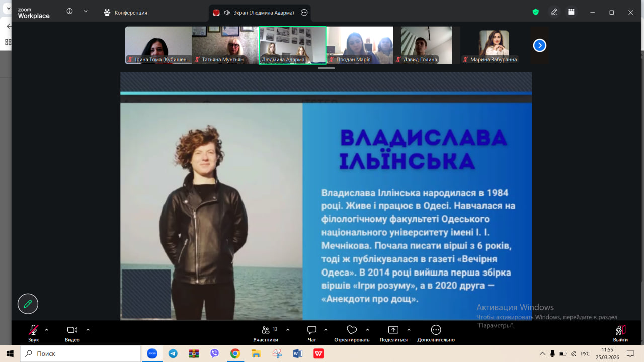The image size is (644, 362).
Task: Expand the video options arrow
Action: [x=88, y=330]
